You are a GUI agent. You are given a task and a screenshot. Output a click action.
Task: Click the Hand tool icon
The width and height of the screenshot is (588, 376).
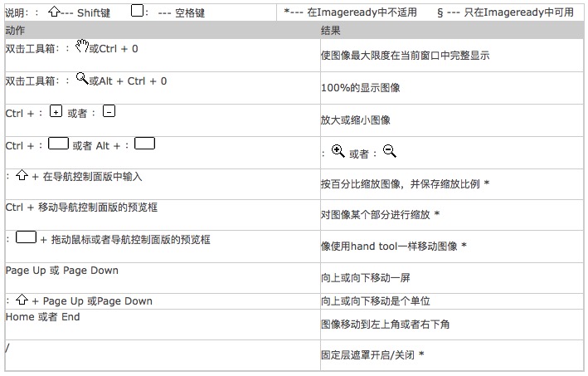81,46
